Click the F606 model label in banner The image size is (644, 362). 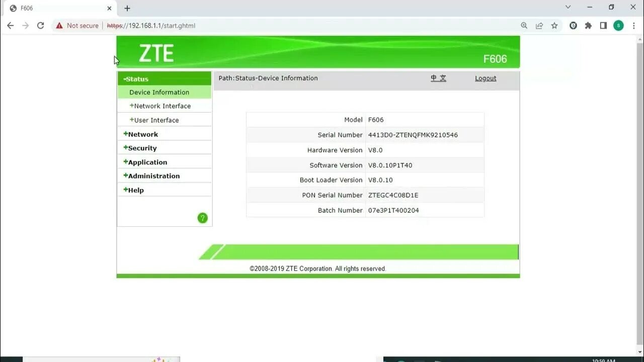[495, 59]
